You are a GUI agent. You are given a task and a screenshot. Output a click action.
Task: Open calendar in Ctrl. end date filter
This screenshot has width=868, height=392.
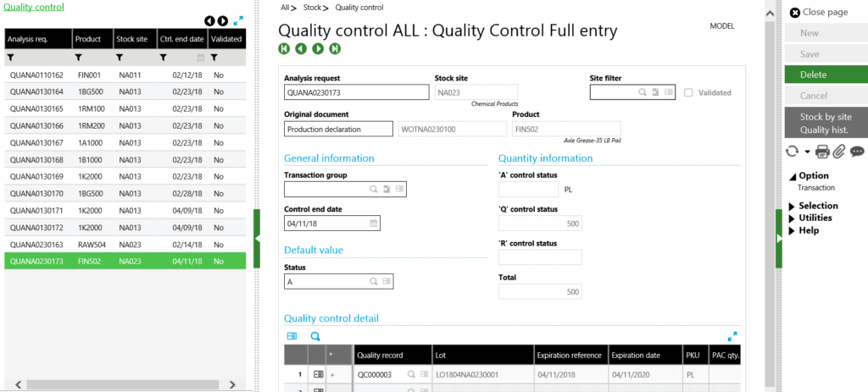point(201,58)
